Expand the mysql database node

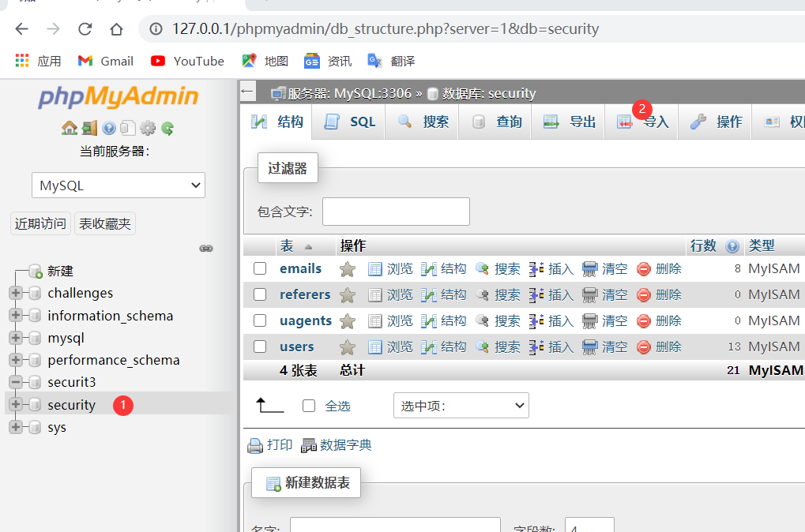[x=15, y=338]
